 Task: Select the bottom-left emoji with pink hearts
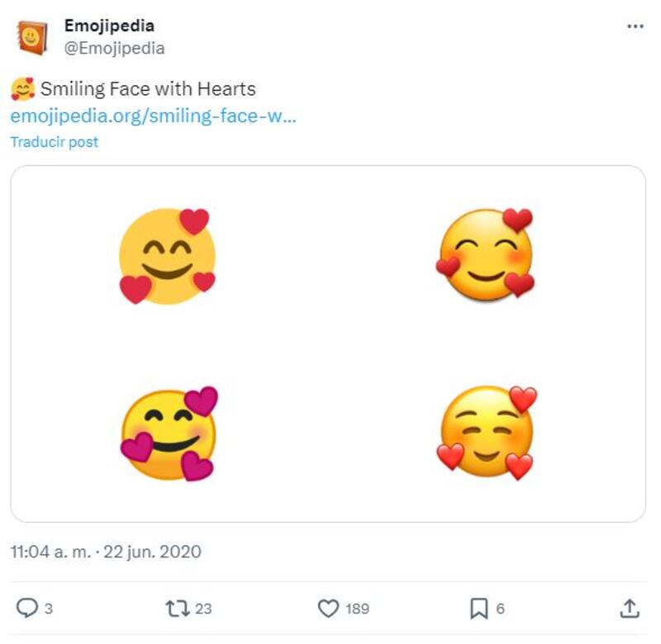click(169, 433)
